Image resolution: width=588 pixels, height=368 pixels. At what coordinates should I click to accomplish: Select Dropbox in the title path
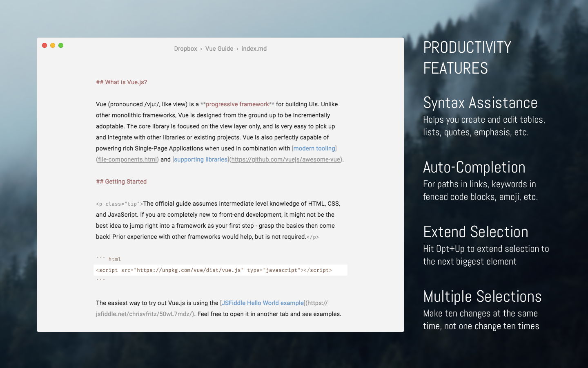click(185, 49)
